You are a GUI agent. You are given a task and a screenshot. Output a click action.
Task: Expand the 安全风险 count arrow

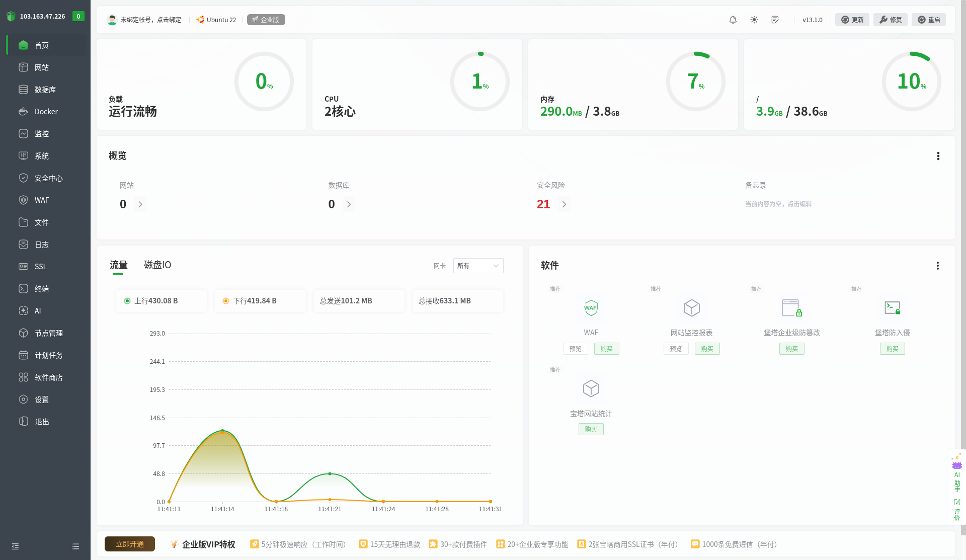pos(564,204)
